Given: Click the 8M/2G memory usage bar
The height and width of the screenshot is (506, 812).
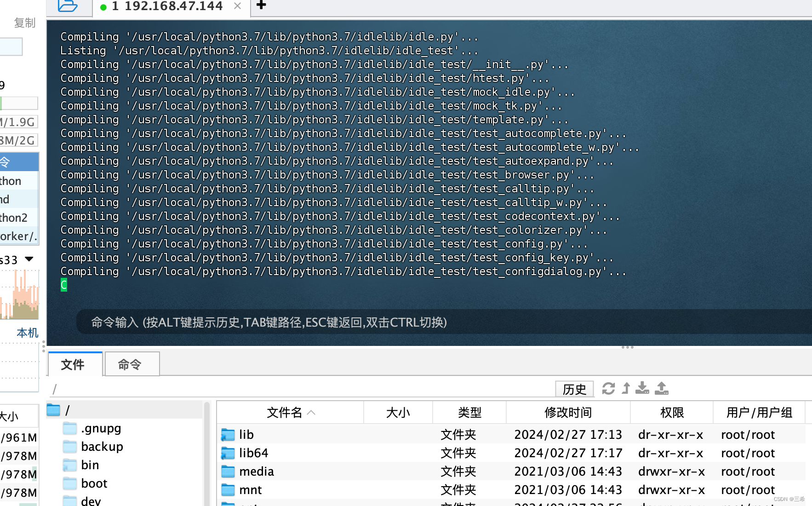Looking at the screenshot, I should 19,140.
